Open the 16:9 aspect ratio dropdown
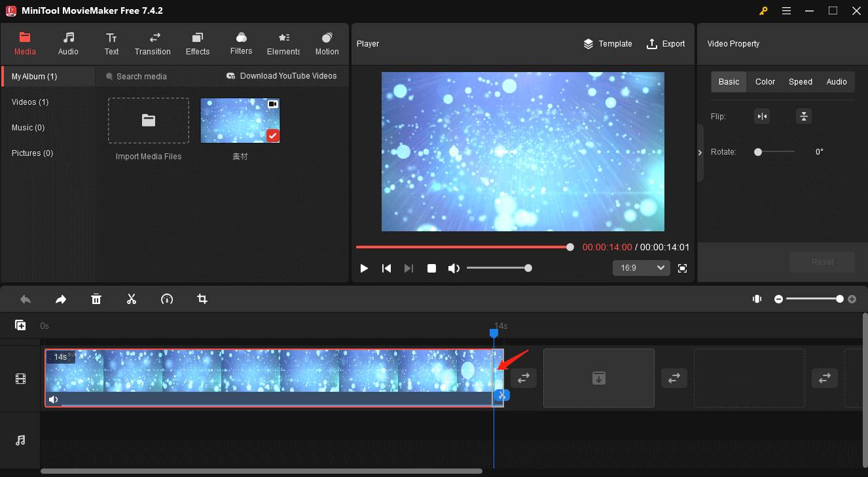Viewport: 868px width, 477px height. (642, 268)
